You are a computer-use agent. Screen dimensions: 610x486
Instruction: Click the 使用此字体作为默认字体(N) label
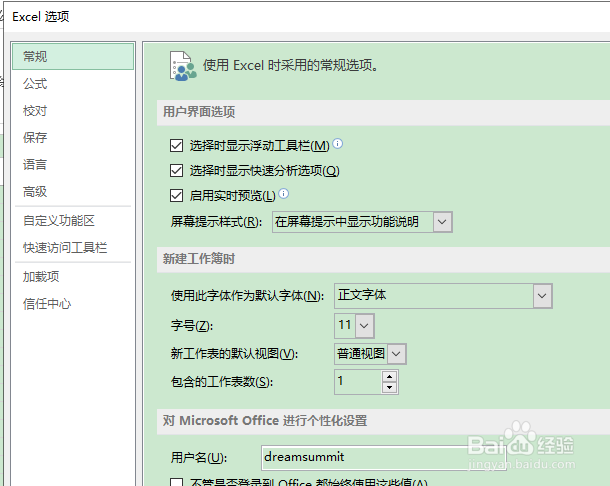[x=247, y=296]
